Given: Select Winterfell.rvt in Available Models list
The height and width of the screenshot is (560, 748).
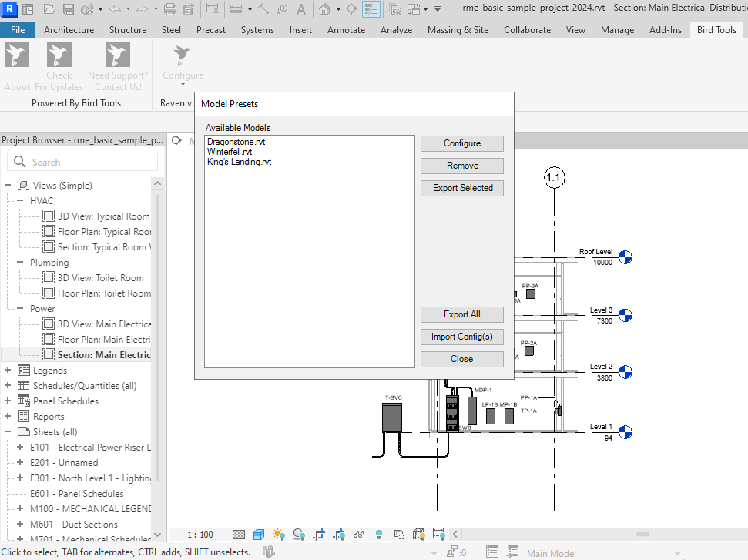Looking at the screenshot, I should tap(230, 152).
